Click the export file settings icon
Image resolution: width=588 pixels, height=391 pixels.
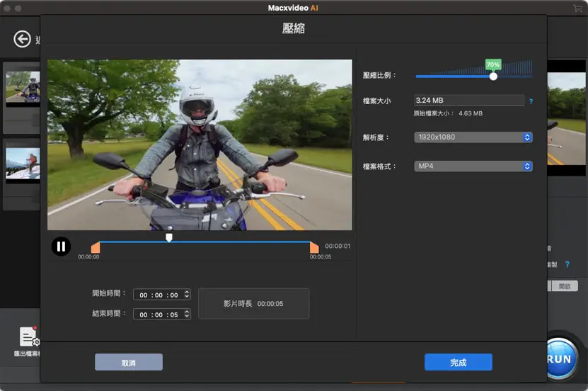pyautogui.click(x=29, y=337)
